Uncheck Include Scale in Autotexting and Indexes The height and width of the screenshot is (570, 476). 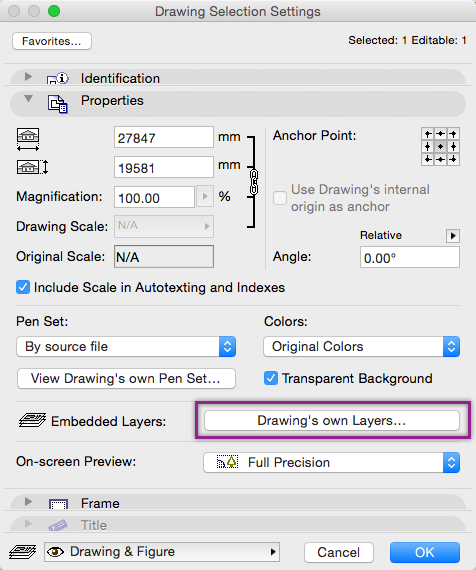[23, 287]
